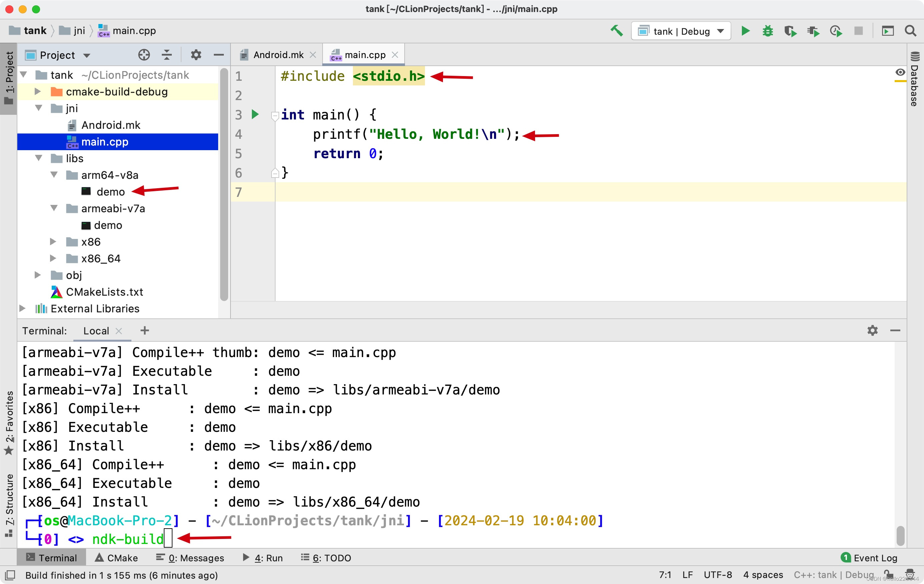The image size is (924, 584).
Task: Close the Android.mk tab
Action: 313,55
